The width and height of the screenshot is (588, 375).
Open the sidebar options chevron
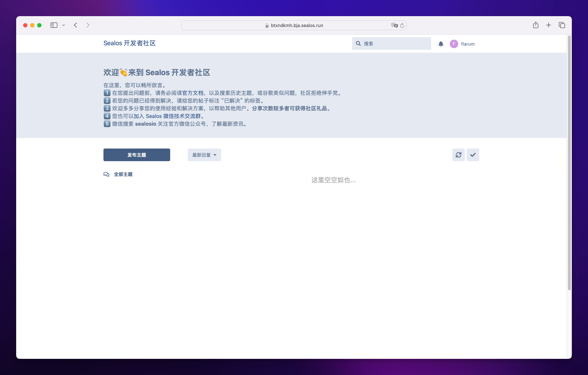pyautogui.click(x=63, y=25)
